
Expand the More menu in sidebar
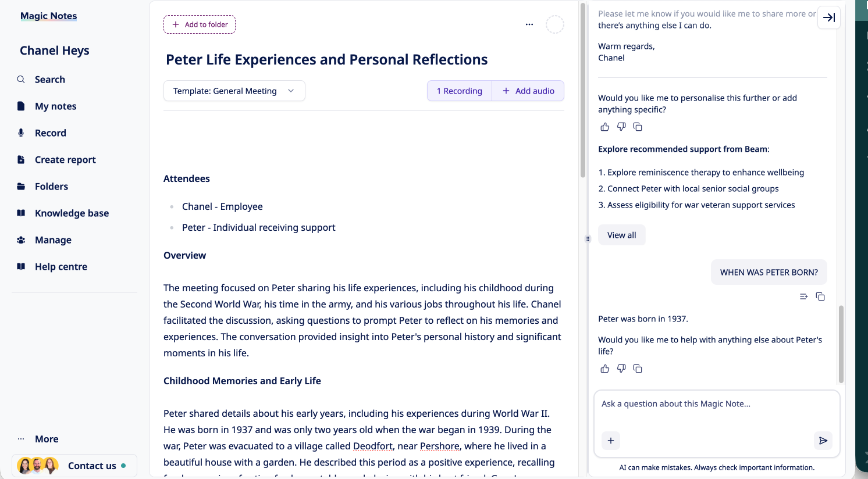[x=47, y=439]
